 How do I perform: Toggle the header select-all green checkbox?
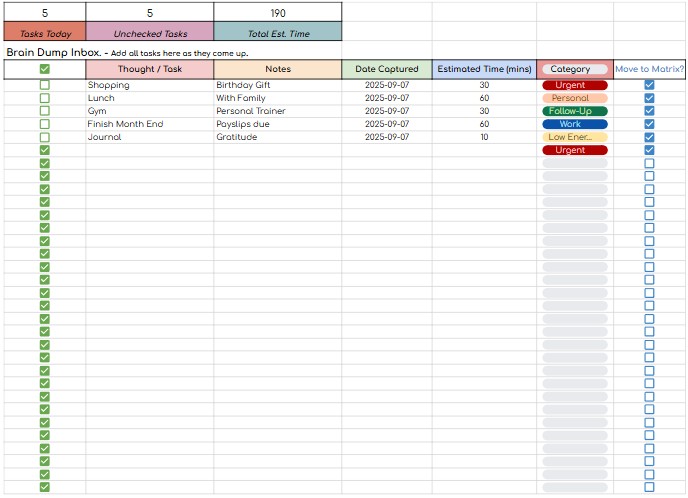click(44, 70)
